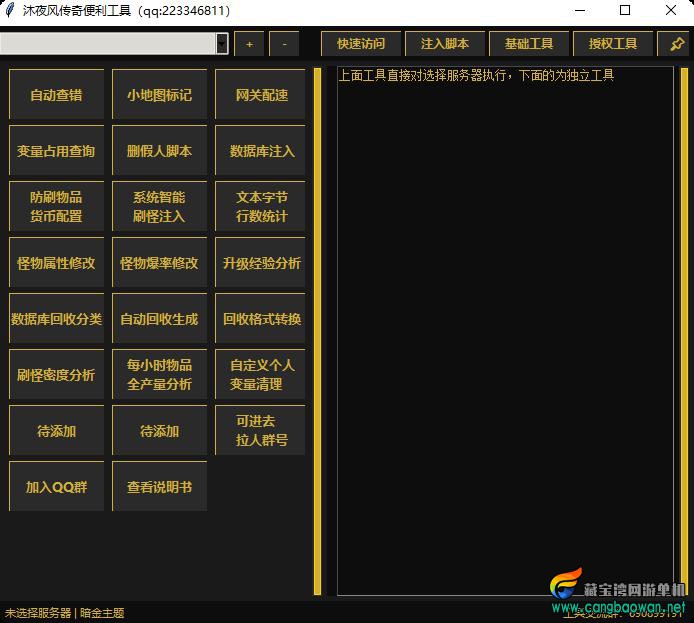
Task: Click 自定义个人变量清理 button
Action: [260, 374]
